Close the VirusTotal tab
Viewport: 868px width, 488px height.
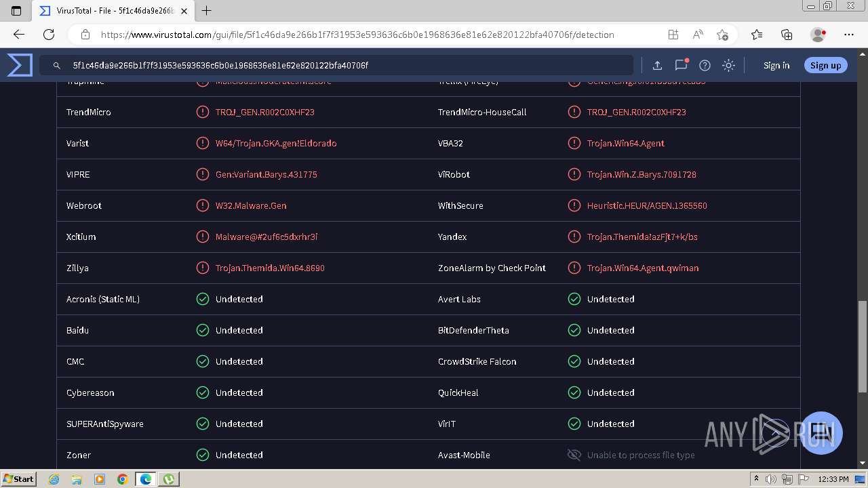click(x=184, y=11)
